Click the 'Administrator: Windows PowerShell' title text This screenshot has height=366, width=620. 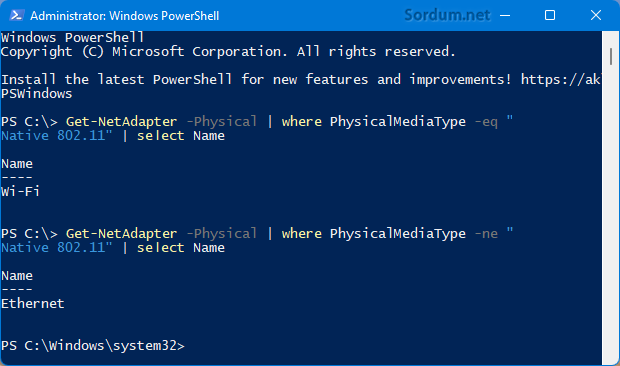click(125, 16)
